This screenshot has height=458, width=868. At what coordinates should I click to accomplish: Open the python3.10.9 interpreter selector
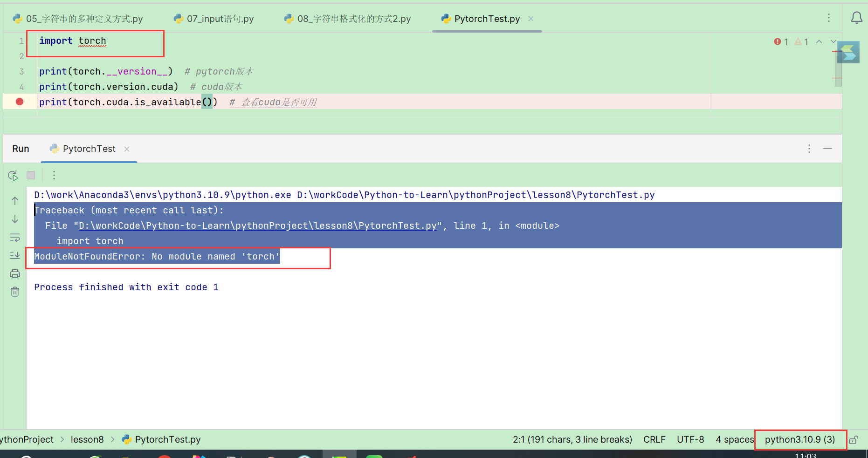point(800,439)
